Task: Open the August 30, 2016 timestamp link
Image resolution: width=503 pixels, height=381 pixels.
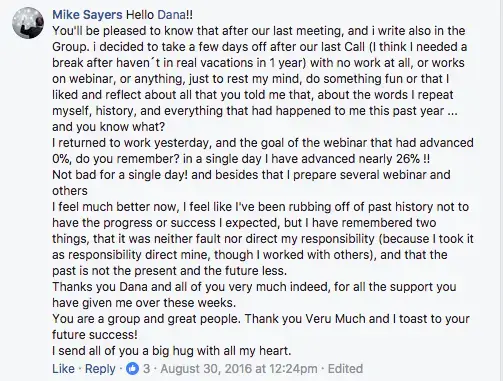Action: click(239, 369)
